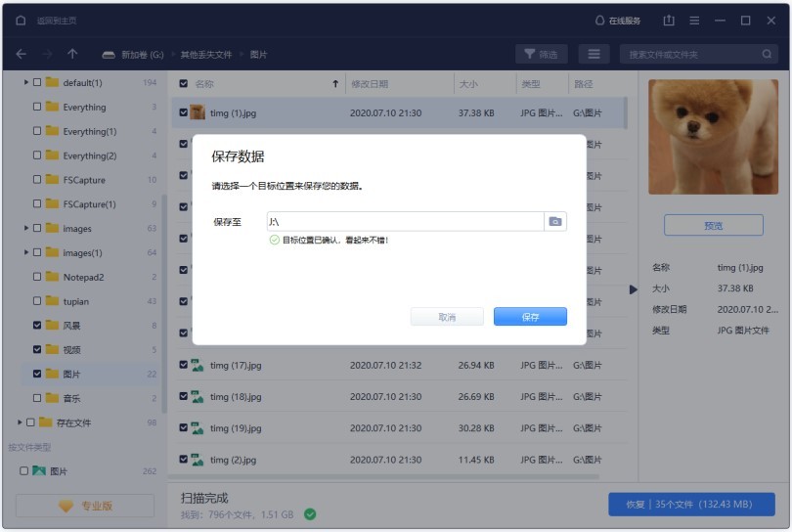Click the search magnifier icon

click(x=767, y=54)
